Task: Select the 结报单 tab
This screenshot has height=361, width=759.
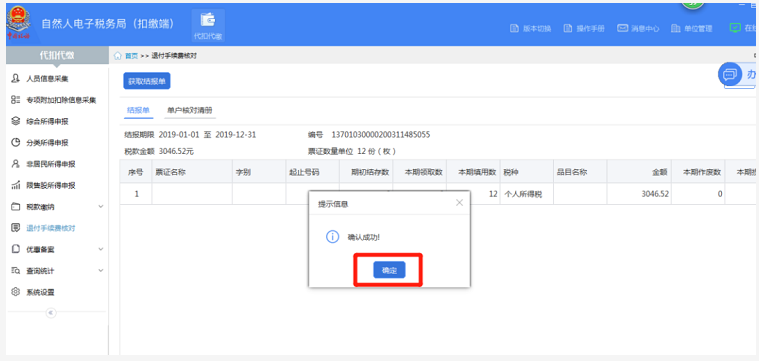Action: 138,110
